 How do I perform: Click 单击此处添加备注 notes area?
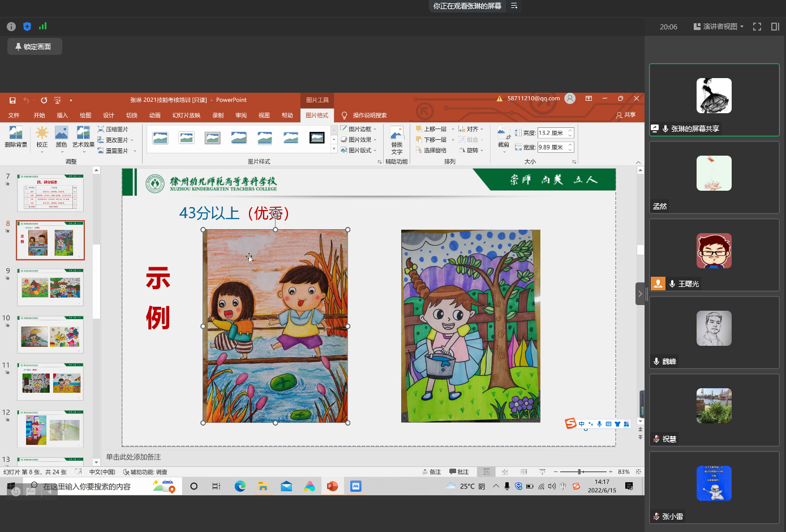(x=134, y=457)
